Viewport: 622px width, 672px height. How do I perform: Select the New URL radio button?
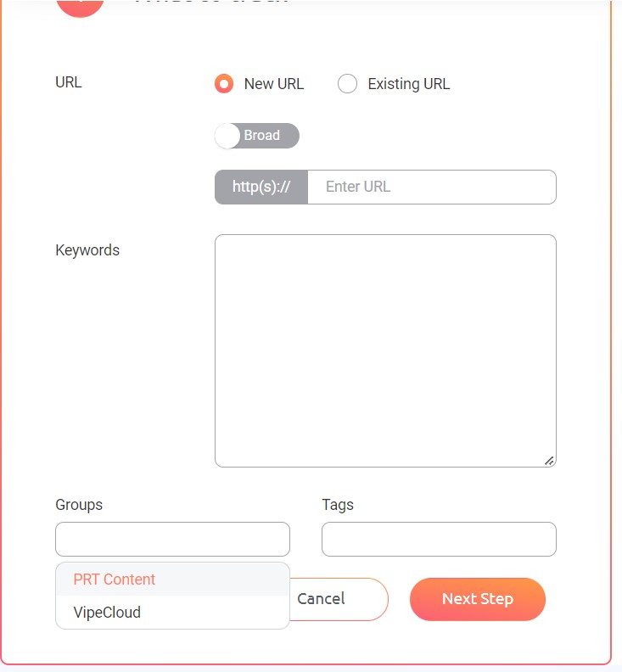[x=224, y=83]
